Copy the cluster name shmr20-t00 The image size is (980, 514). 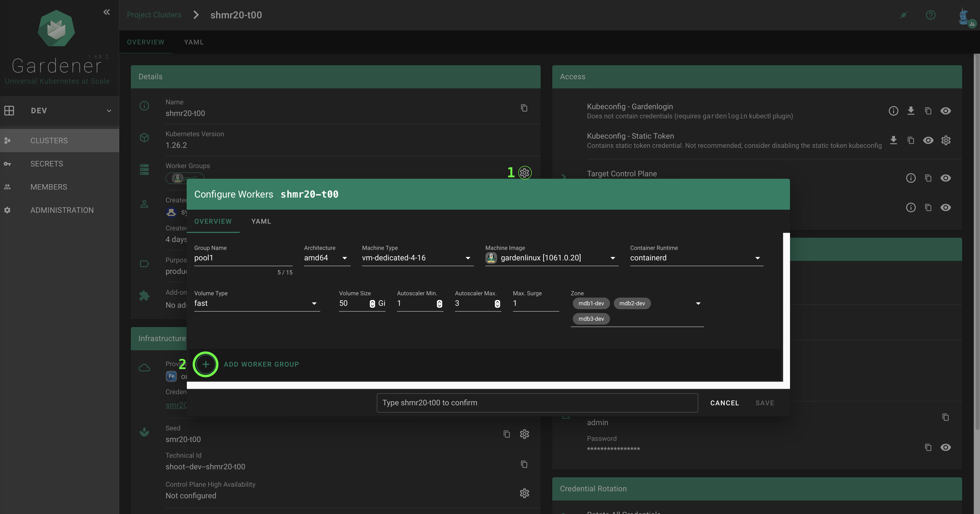524,108
